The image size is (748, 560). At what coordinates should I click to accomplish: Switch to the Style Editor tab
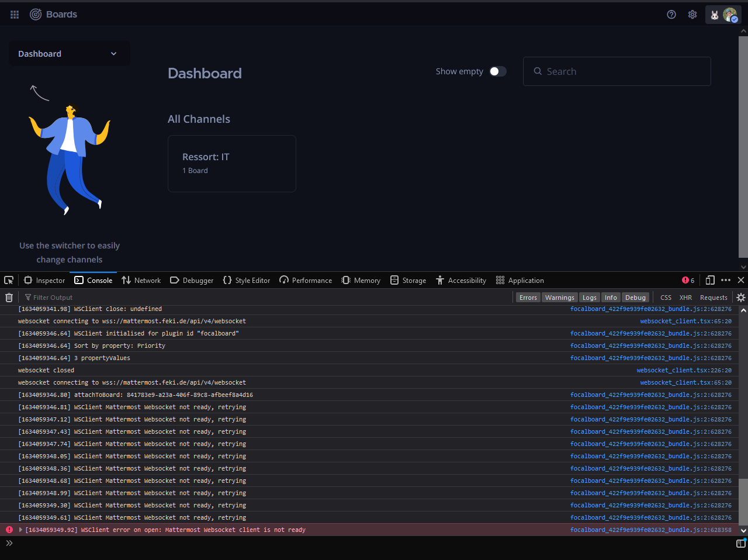[x=247, y=281]
